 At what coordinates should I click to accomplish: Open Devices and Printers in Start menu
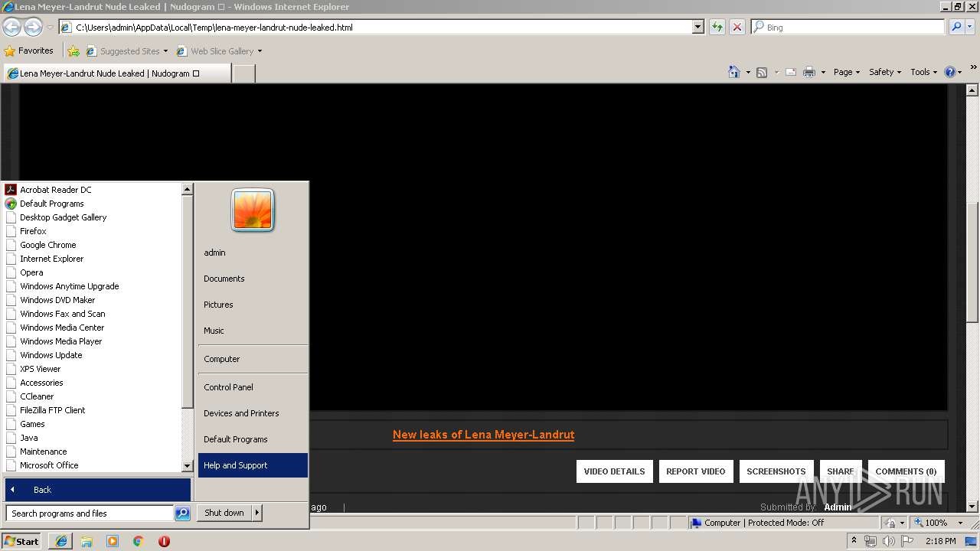tap(241, 413)
